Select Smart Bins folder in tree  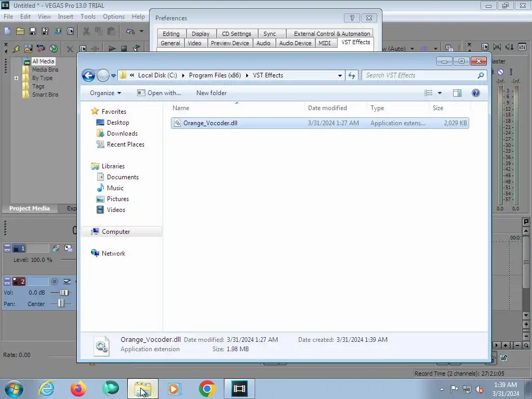coord(45,95)
